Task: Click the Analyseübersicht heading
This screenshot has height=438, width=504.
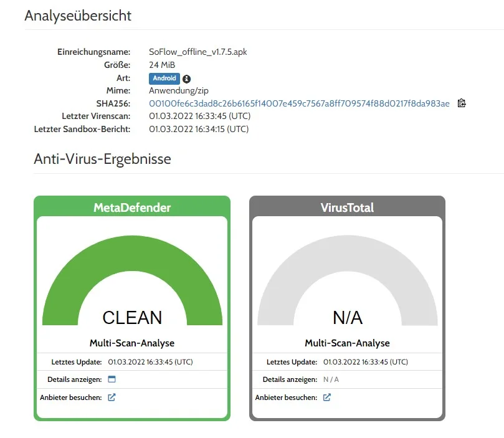Action: (x=78, y=16)
